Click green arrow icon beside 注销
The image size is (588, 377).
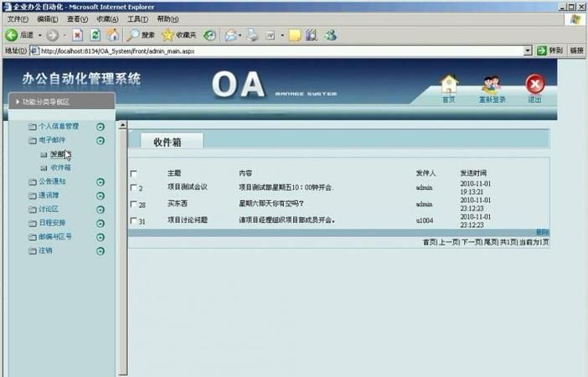point(101,251)
